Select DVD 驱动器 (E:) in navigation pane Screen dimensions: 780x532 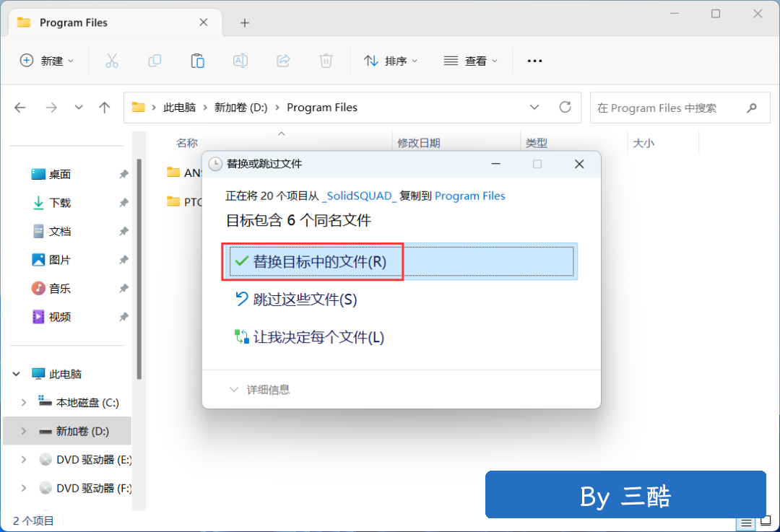click(x=94, y=459)
